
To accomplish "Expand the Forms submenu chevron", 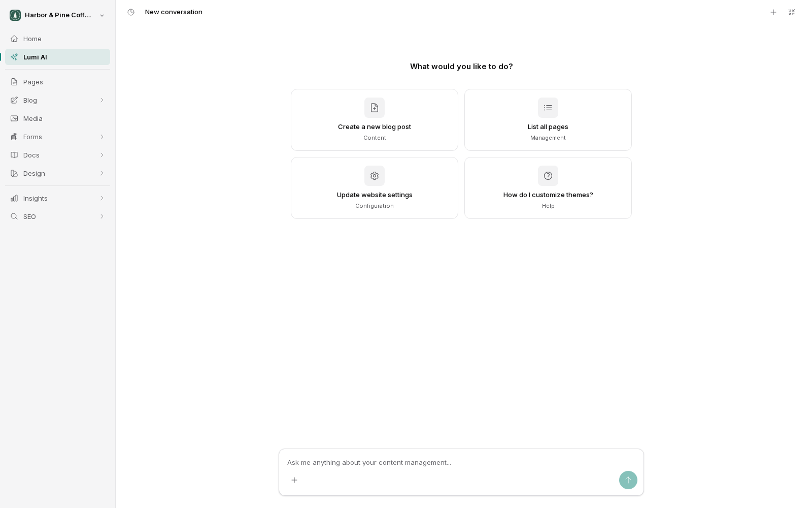I will click(x=101, y=137).
